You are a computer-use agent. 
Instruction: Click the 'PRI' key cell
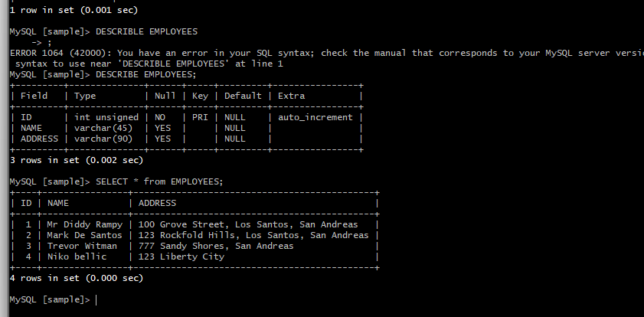[x=198, y=117]
